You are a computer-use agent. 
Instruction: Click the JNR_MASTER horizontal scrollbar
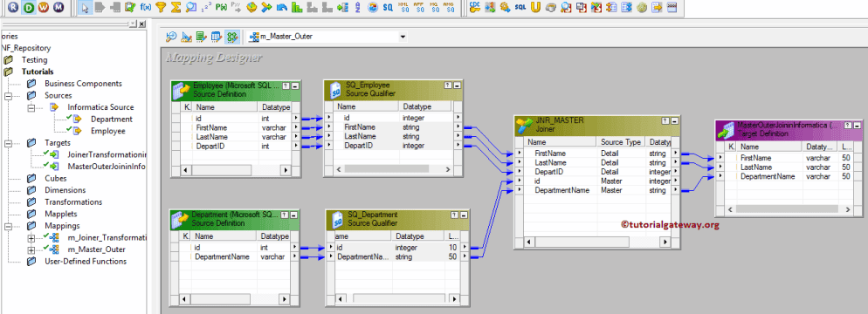(597, 242)
